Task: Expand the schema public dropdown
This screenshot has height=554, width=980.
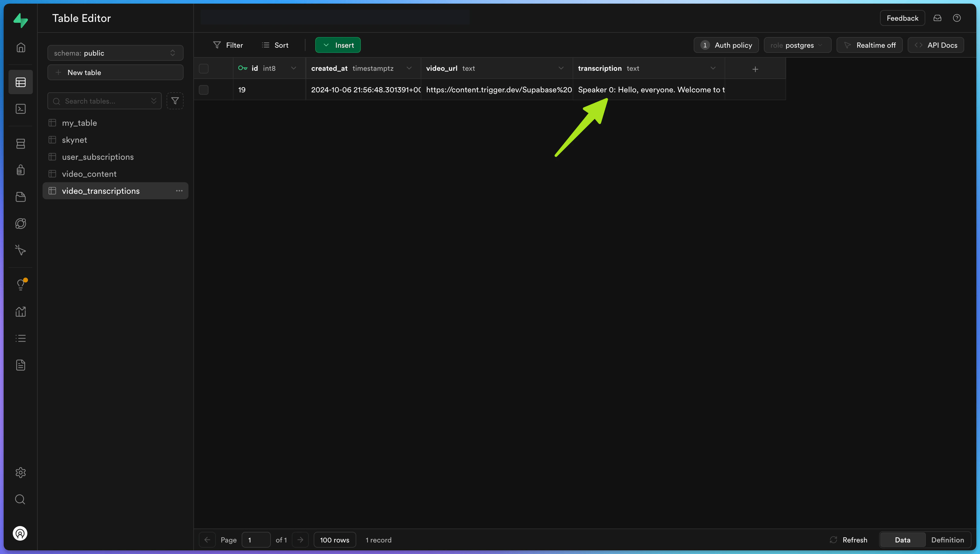Action: pyautogui.click(x=115, y=53)
